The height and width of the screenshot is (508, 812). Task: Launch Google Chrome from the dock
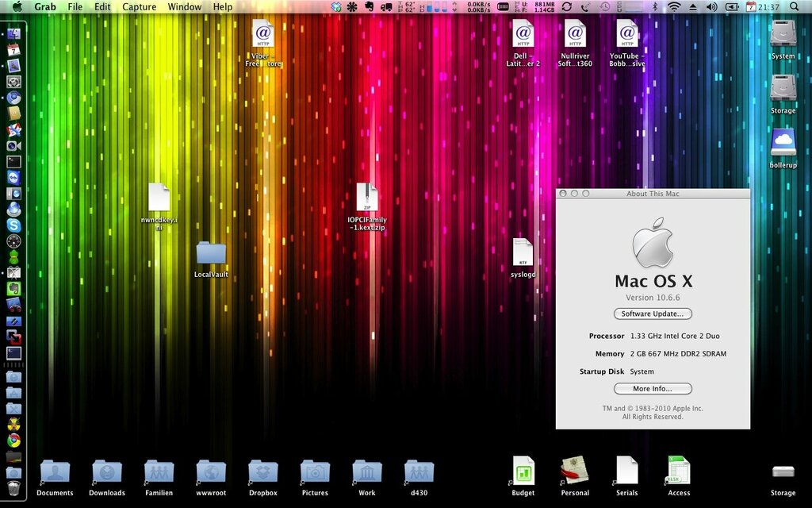pyautogui.click(x=13, y=441)
